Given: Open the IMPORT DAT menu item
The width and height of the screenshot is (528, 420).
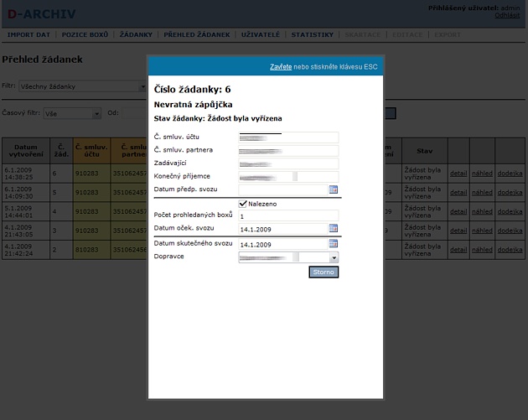Looking at the screenshot, I should (x=28, y=34).
